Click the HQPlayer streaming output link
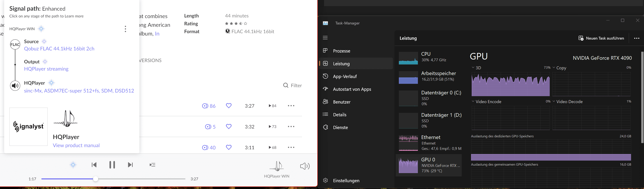The height and width of the screenshot is (189, 644). 46,69
